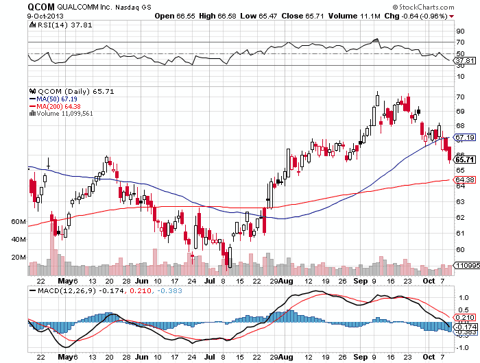480x363 pixels.
Task: Click the red down arrow beside Chg
Action: tap(452, 16)
